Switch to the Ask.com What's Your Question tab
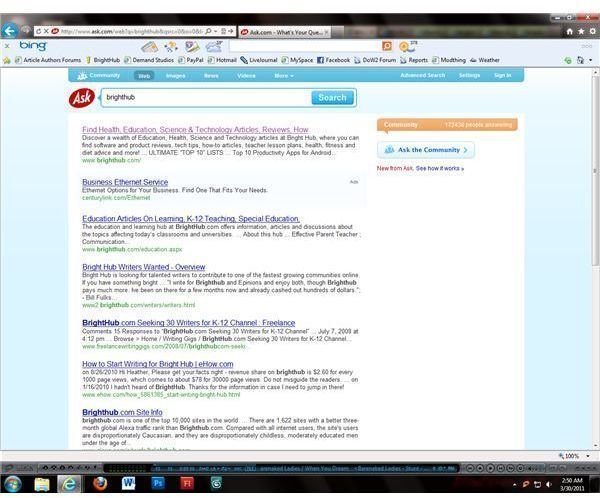 click(x=284, y=32)
